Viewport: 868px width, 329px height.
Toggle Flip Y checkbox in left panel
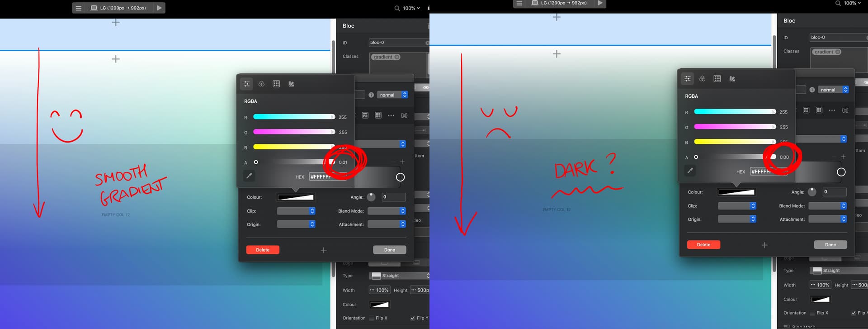click(x=412, y=318)
